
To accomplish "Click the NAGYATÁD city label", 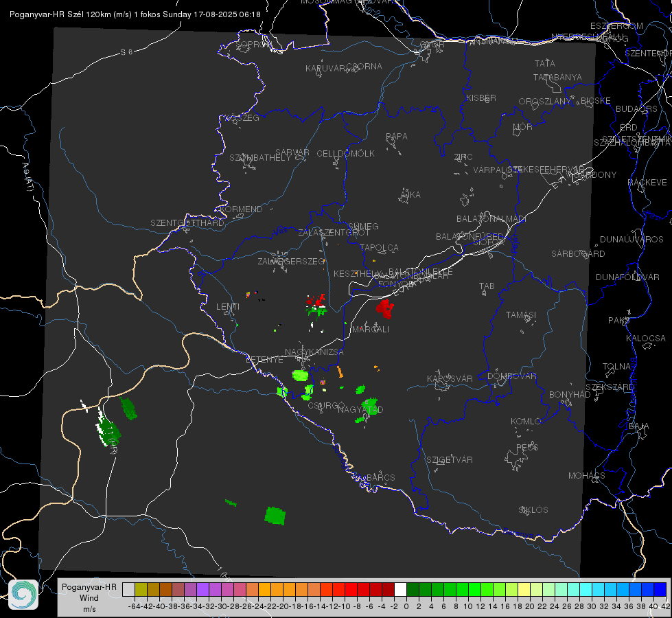I will coord(360,409).
